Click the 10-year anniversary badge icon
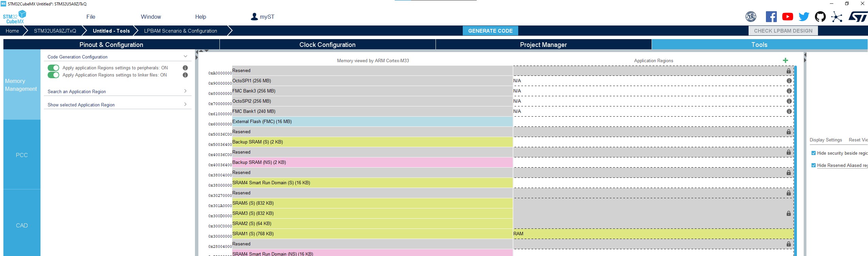The width and height of the screenshot is (868, 256). point(751,17)
